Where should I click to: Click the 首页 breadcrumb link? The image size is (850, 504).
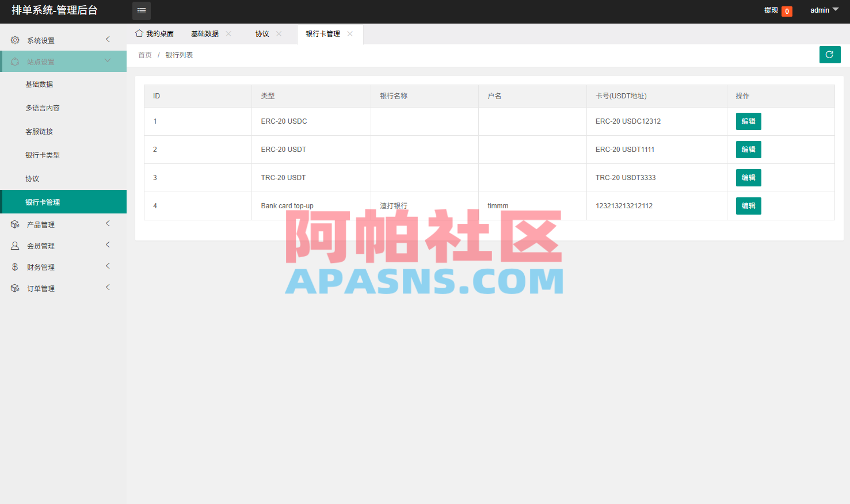tap(145, 55)
